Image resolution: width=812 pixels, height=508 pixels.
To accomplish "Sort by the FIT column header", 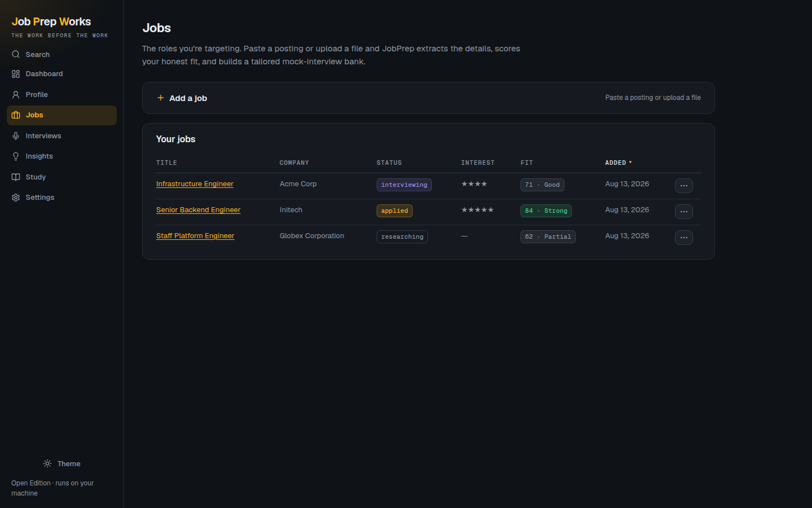I will click(x=527, y=163).
